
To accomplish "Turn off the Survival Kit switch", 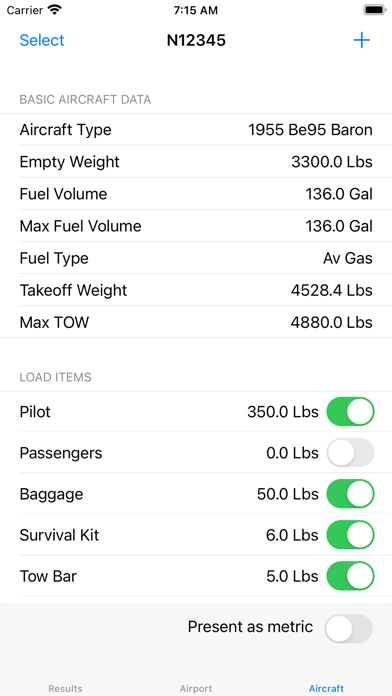I will [350, 535].
